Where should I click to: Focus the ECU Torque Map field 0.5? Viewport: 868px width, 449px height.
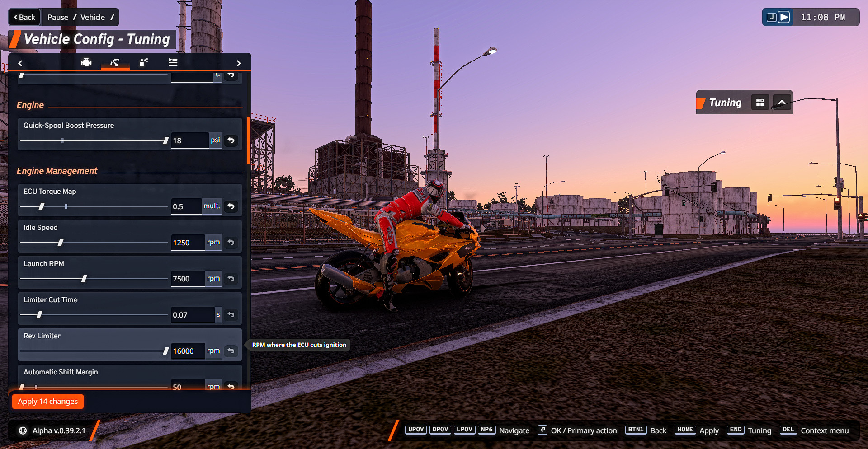coord(186,206)
